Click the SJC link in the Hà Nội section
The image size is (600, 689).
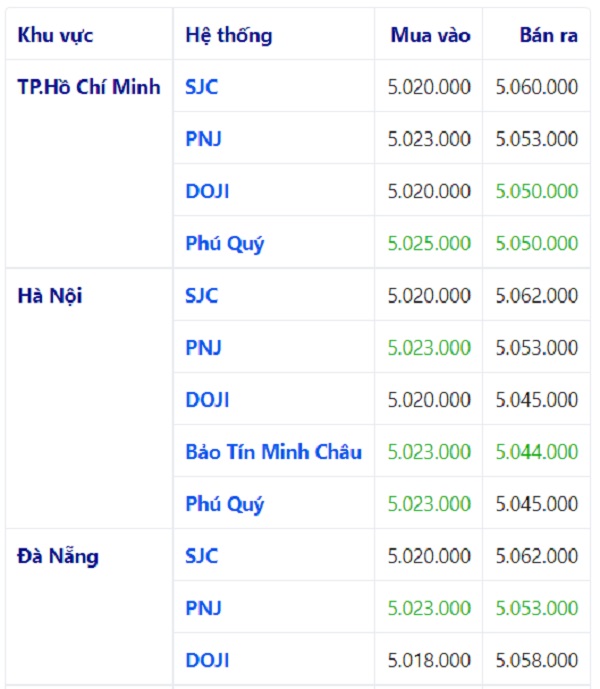coord(201,296)
